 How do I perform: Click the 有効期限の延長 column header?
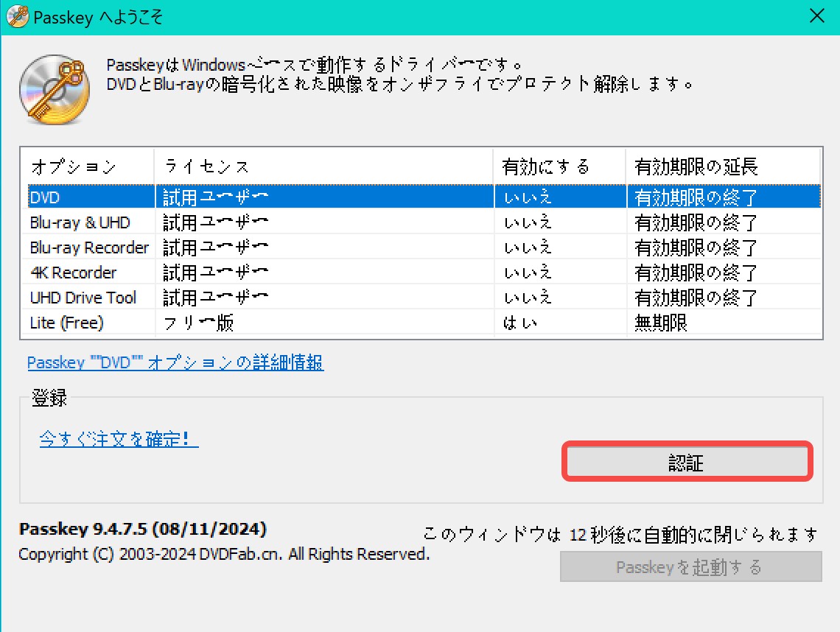coord(723,166)
